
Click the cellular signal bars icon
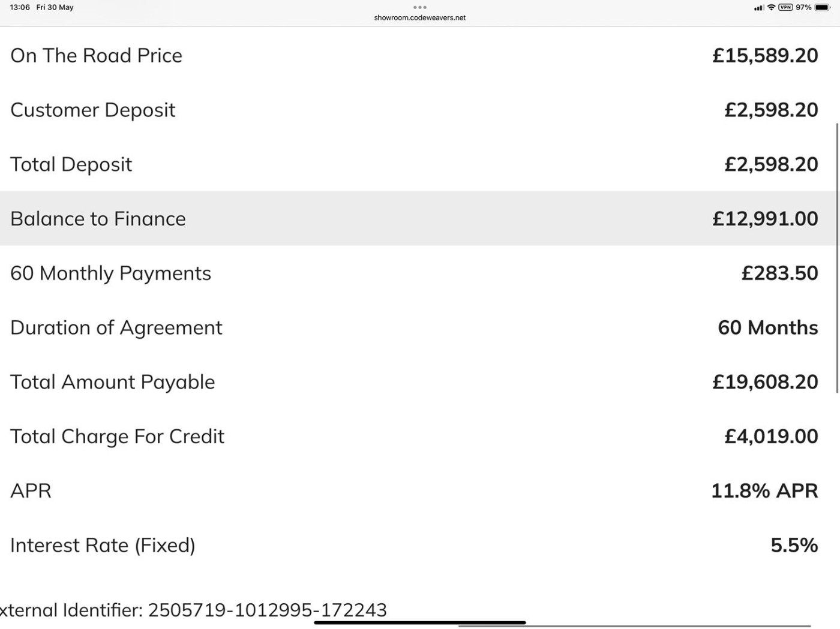[x=759, y=8]
